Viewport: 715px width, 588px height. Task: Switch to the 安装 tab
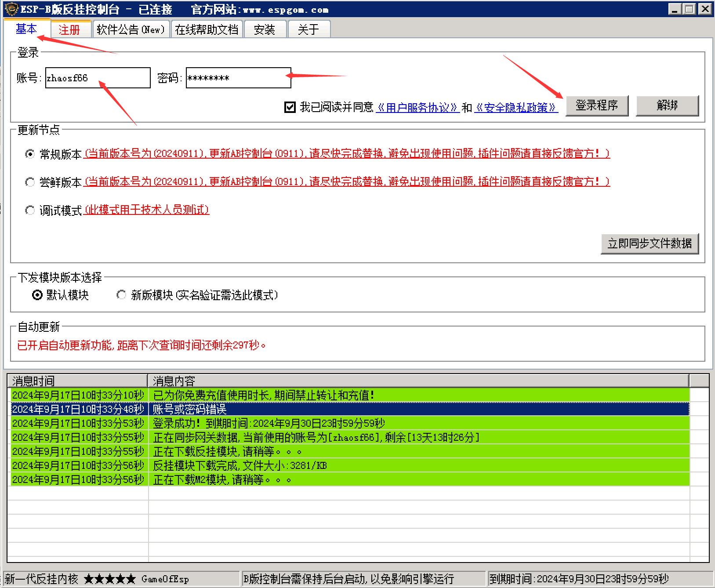[x=265, y=30]
